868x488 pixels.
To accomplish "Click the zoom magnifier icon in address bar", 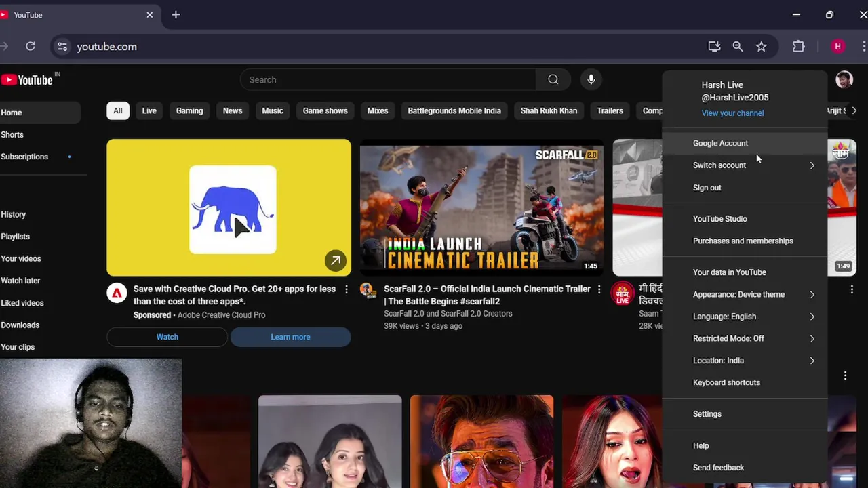I will 738,46.
